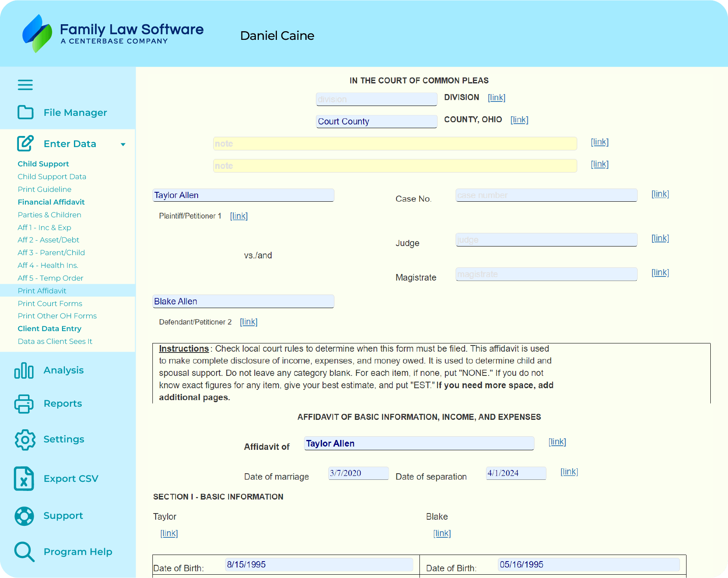Click the Enter Data pencil icon
The height and width of the screenshot is (578, 728).
pos(25,143)
